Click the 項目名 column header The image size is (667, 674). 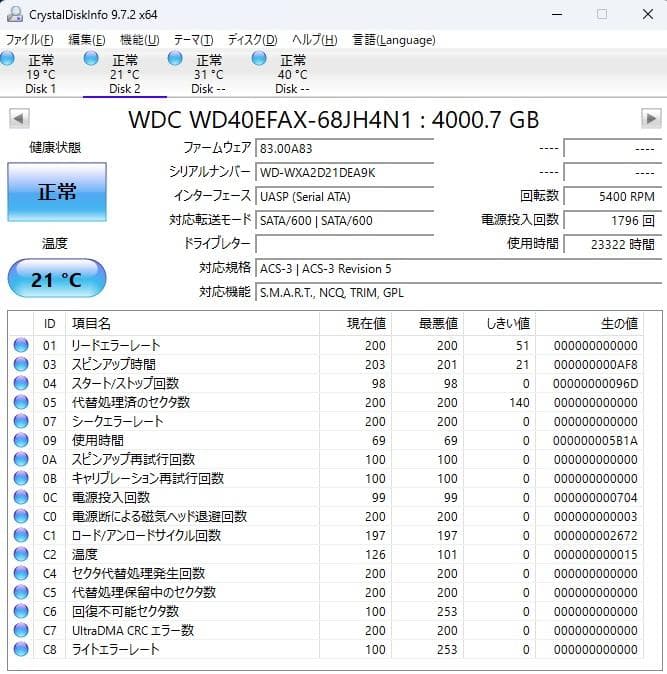point(192,324)
